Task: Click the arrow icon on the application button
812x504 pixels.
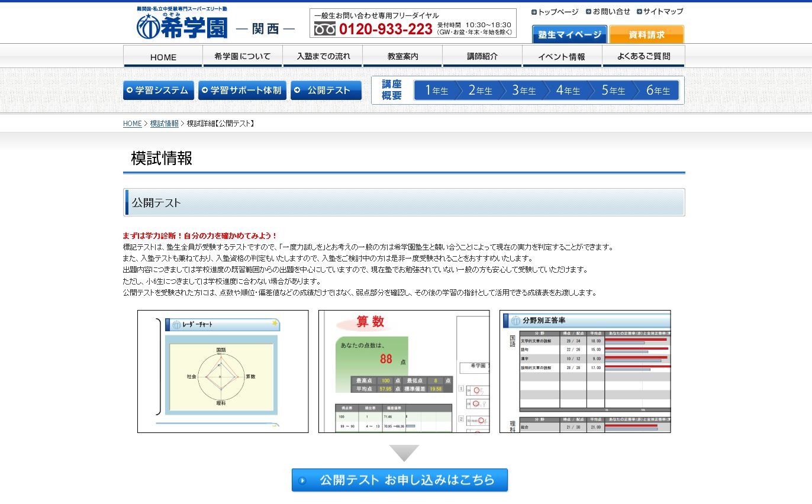Action: pos(303,480)
